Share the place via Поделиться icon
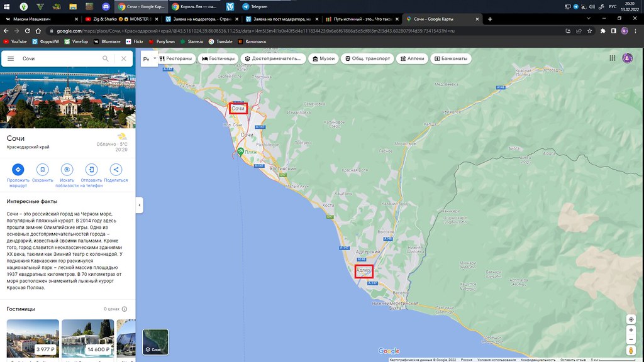This screenshot has width=644, height=362. tap(116, 170)
